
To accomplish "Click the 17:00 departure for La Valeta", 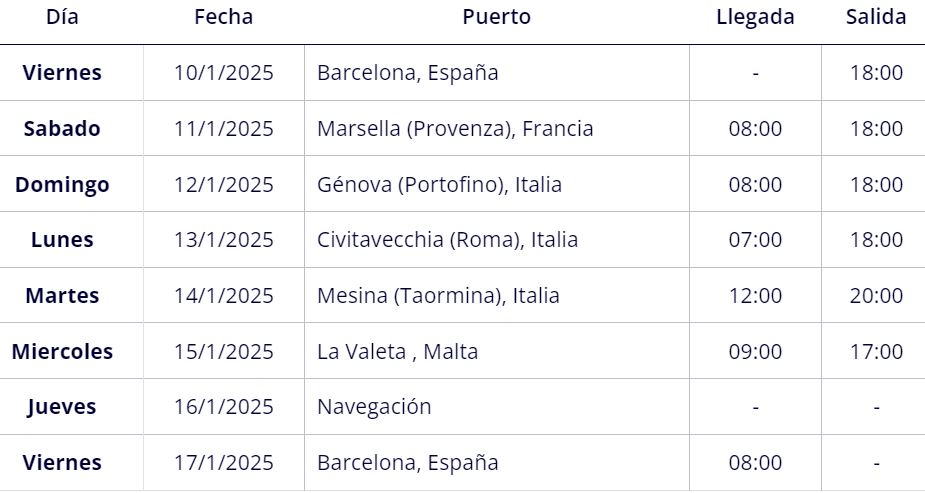I will [876, 351].
